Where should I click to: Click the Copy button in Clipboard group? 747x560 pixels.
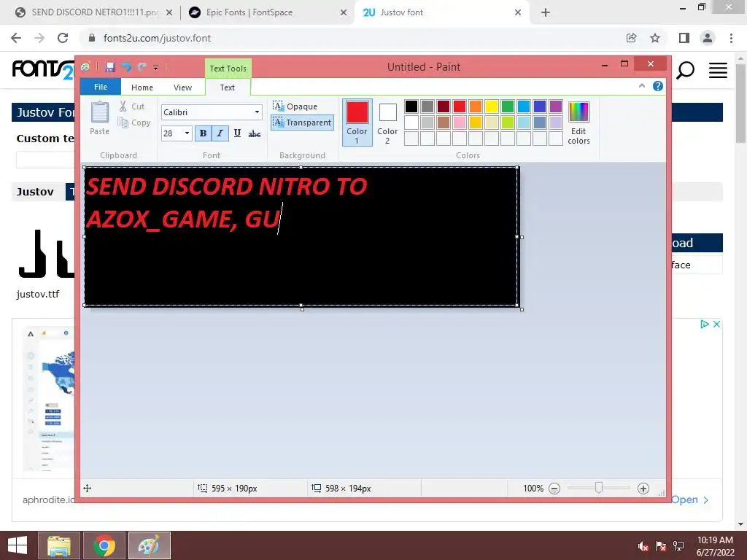pyautogui.click(x=134, y=122)
